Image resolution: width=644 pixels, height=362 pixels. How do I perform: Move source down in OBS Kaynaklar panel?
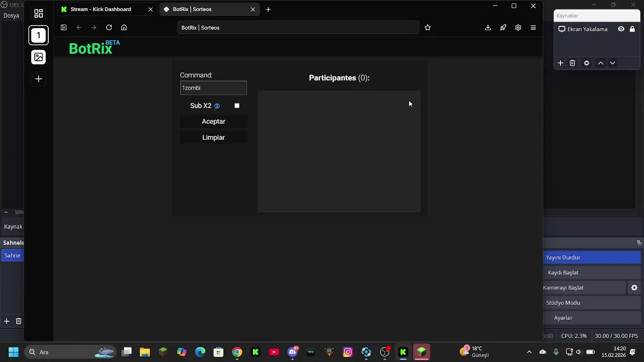coord(612,63)
